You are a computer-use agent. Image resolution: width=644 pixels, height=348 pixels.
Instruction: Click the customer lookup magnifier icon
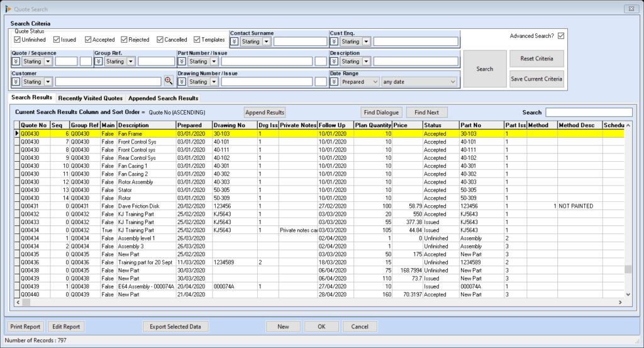(168, 81)
